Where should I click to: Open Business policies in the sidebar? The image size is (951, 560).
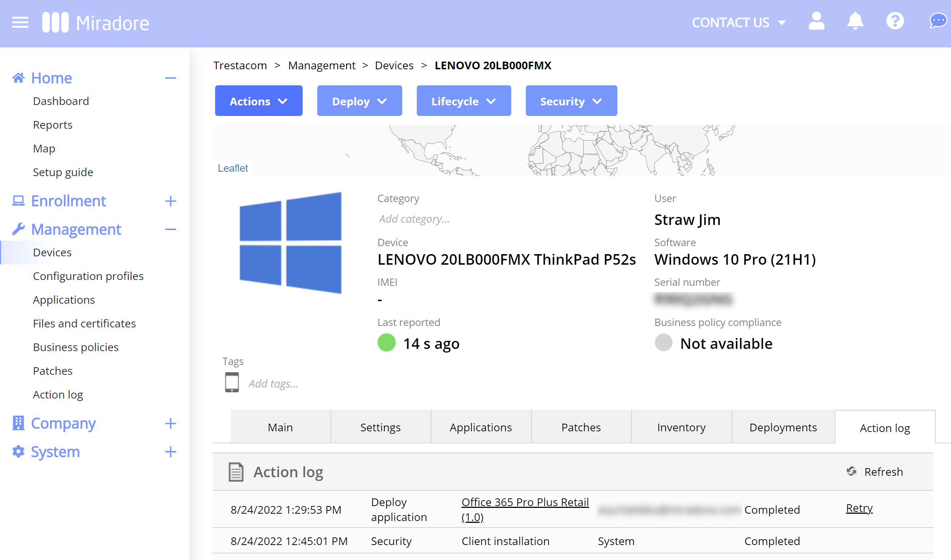pos(75,347)
